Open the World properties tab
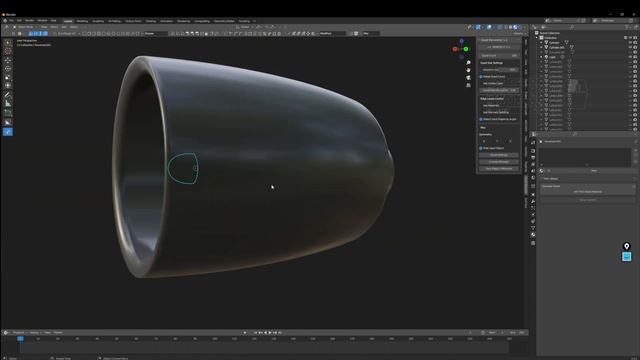Viewport: 640px width, 360px height. 533,178
